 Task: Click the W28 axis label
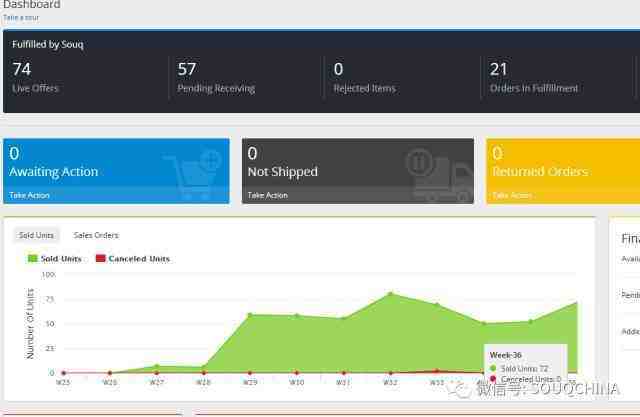click(x=203, y=382)
